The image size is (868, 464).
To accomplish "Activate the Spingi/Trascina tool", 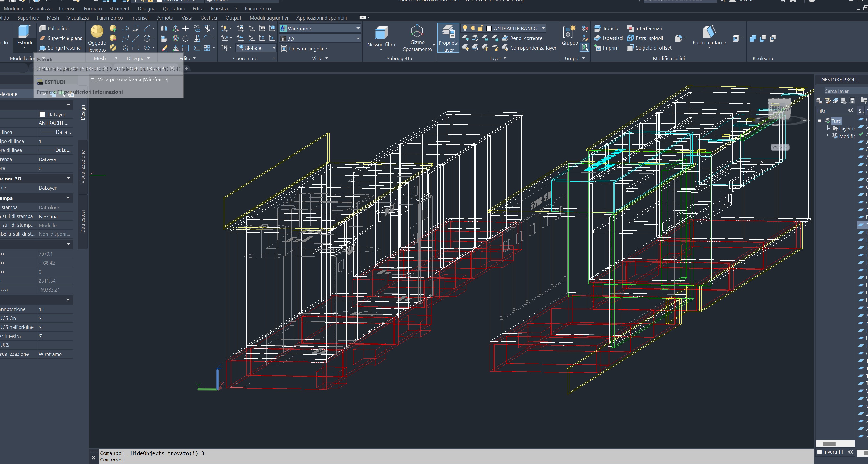I will 60,48.
